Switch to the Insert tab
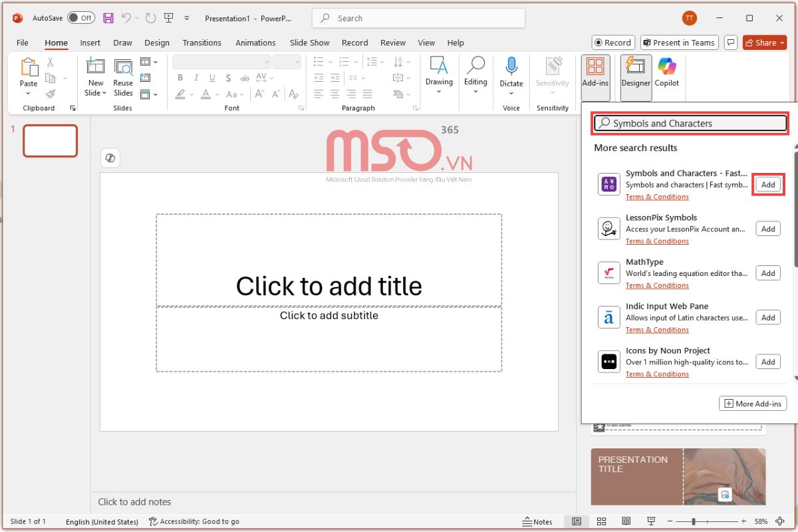 [x=90, y=43]
